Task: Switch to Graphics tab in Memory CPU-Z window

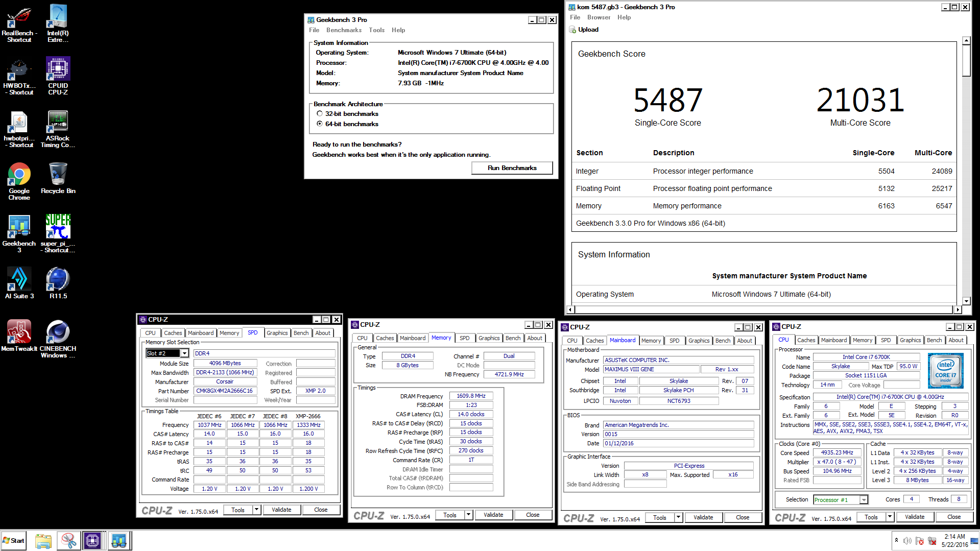Action: coord(489,338)
